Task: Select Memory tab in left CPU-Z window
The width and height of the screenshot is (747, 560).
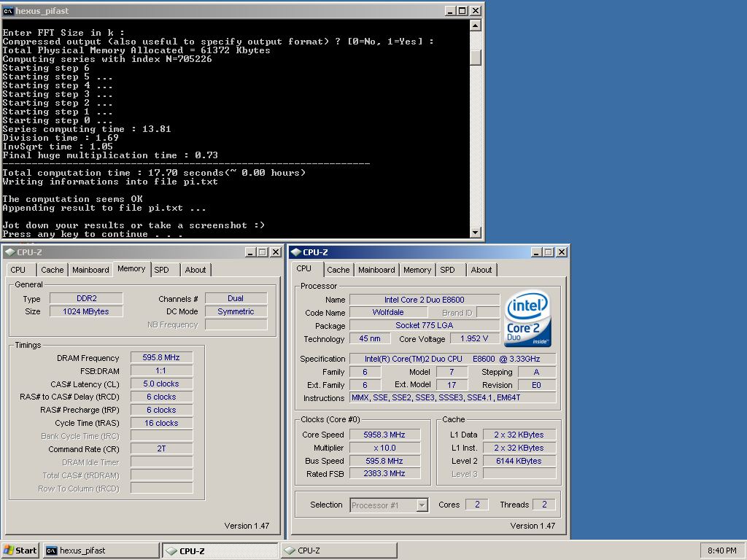Action: [131, 268]
